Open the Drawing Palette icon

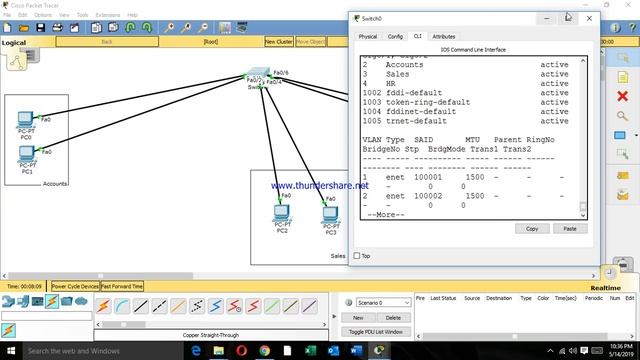point(225,28)
